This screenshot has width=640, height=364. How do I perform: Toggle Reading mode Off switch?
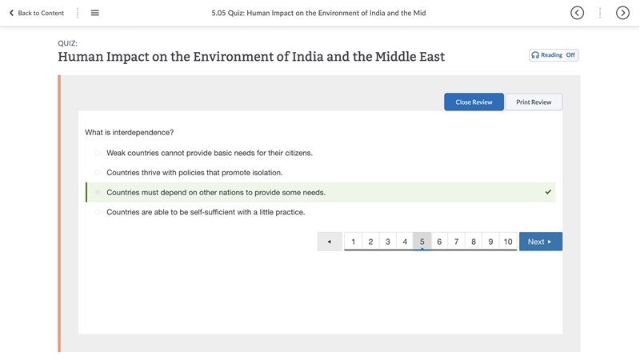tap(570, 55)
